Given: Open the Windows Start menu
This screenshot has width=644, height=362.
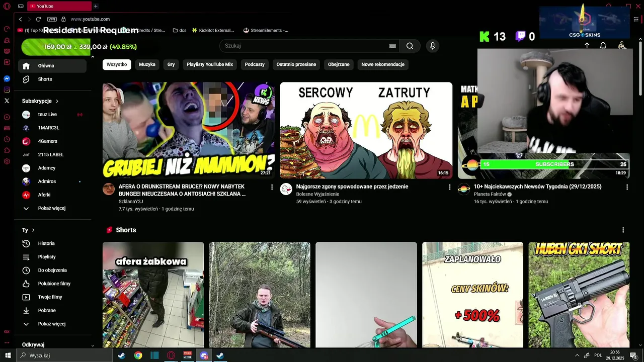Looking at the screenshot, I should click(8, 355).
